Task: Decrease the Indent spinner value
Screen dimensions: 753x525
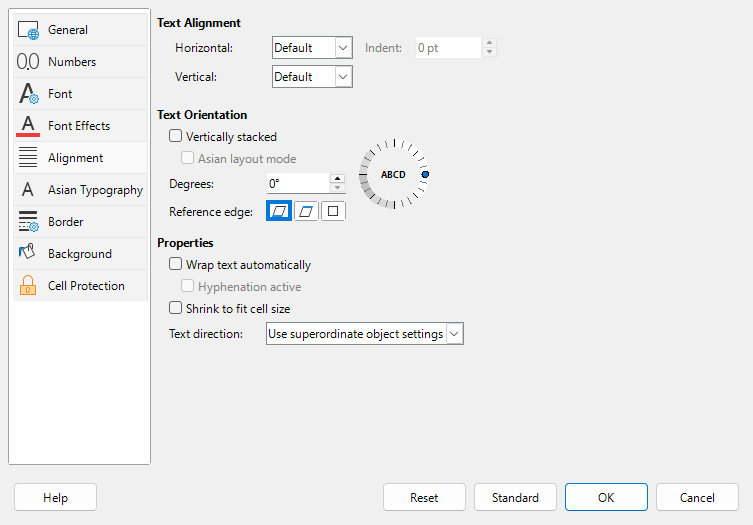Action: pyautogui.click(x=489, y=52)
